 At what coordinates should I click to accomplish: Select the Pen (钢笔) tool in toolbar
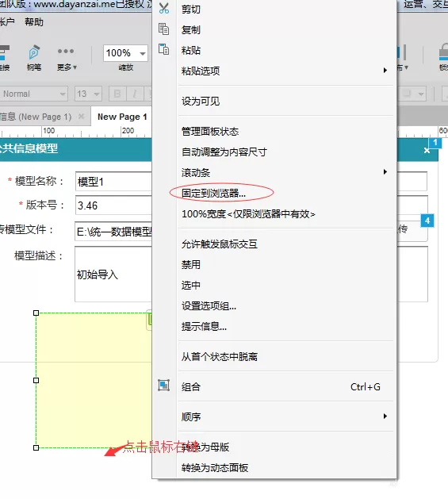(34, 58)
